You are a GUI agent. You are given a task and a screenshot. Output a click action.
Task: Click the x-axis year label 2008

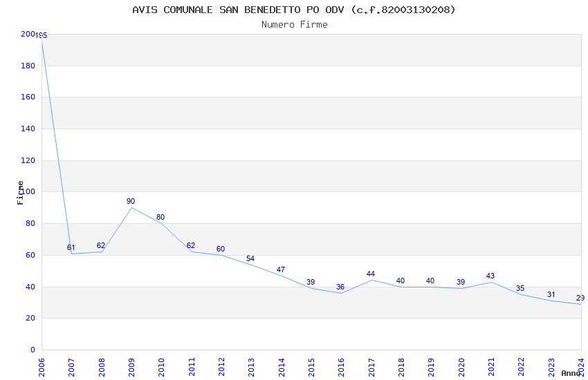(102, 367)
